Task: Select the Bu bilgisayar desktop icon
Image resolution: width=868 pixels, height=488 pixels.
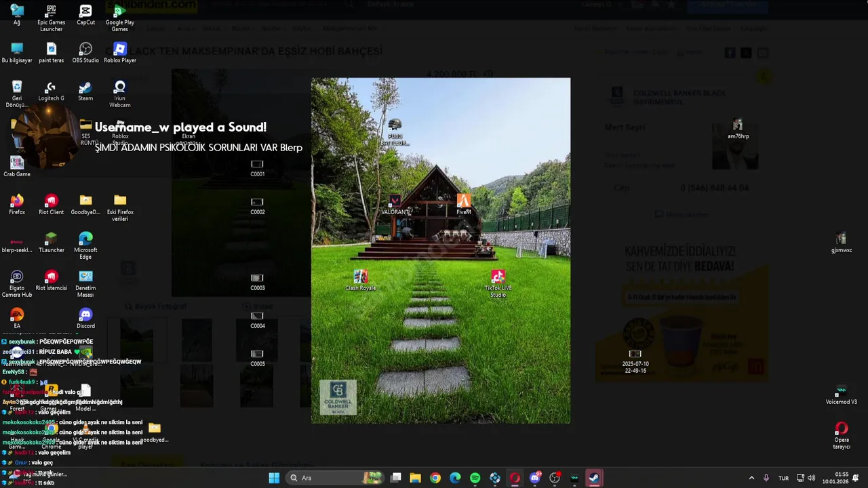Action: [x=17, y=53]
